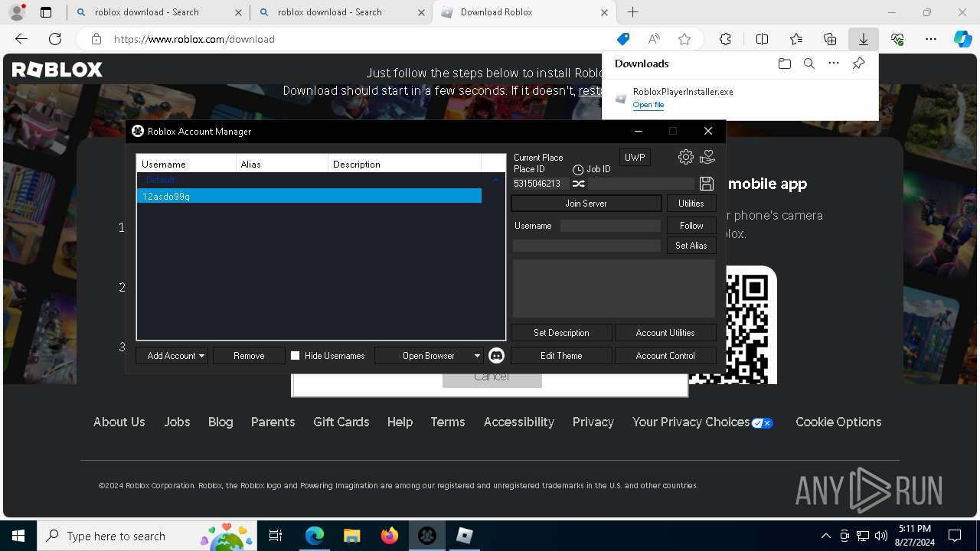
Task: Click the Alias column header
Action: click(x=282, y=164)
